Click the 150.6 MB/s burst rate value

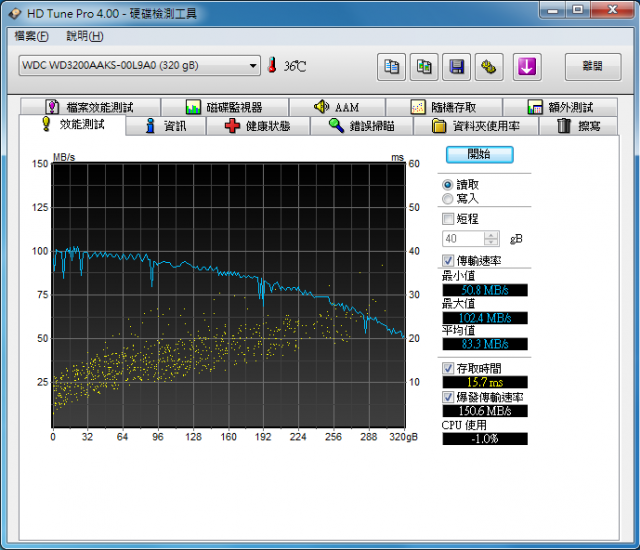(x=485, y=411)
